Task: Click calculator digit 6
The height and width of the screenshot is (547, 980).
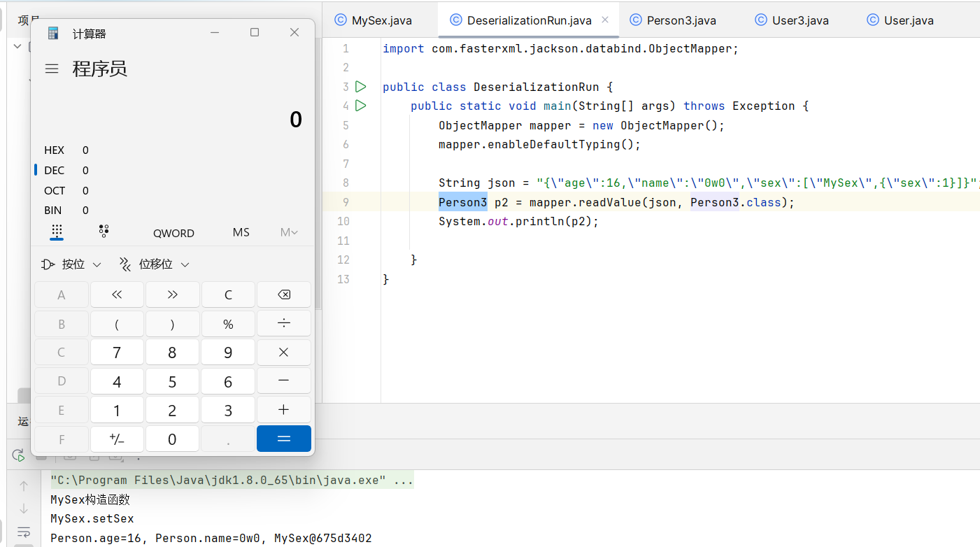Action: [x=228, y=381]
